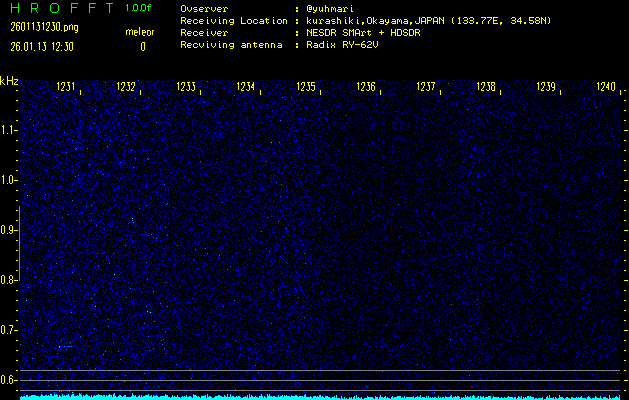The image size is (629, 400).
Task: Click the 1.1 frequency axis label
Action: [x=9, y=130]
